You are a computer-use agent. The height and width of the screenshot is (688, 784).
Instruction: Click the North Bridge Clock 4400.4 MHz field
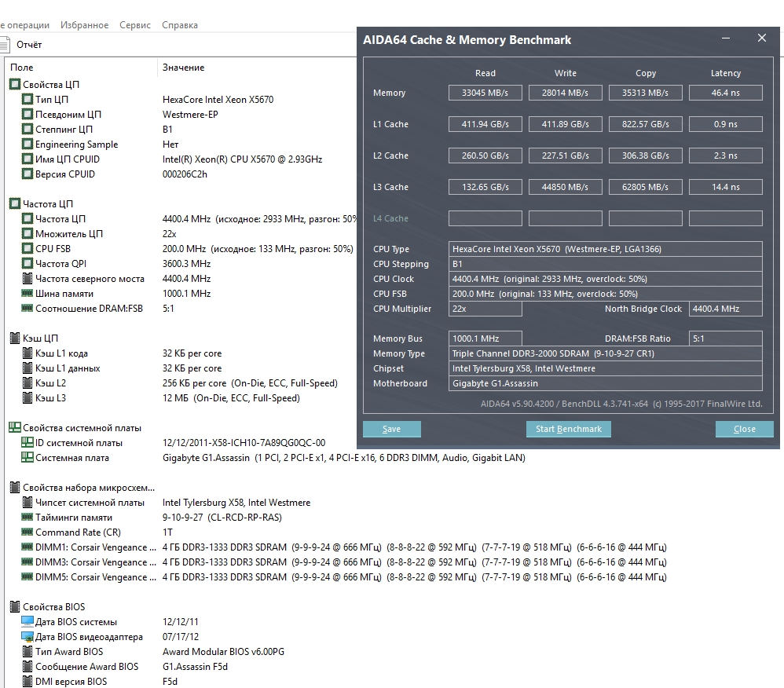pyautogui.click(x=726, y=309)
